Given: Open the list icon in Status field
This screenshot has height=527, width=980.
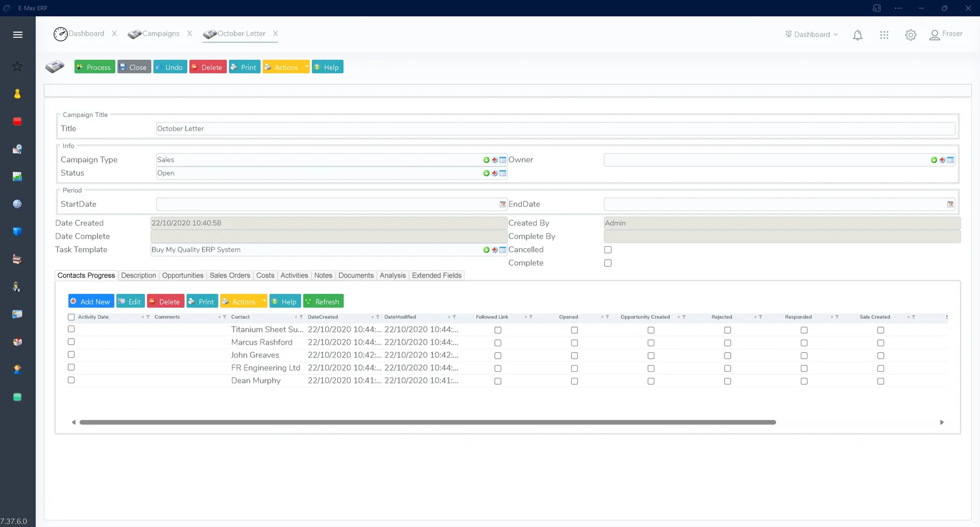Looking at the screenshot, I should [x=503, y=173].
